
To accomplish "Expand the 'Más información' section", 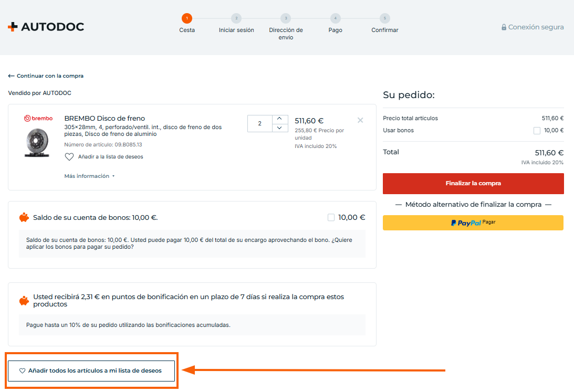I will coord(89,176).
